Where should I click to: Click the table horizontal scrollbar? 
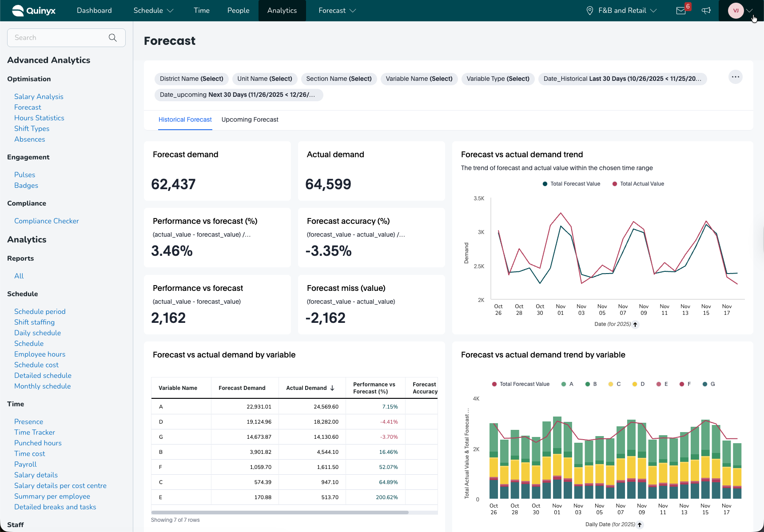click(280, 512)
